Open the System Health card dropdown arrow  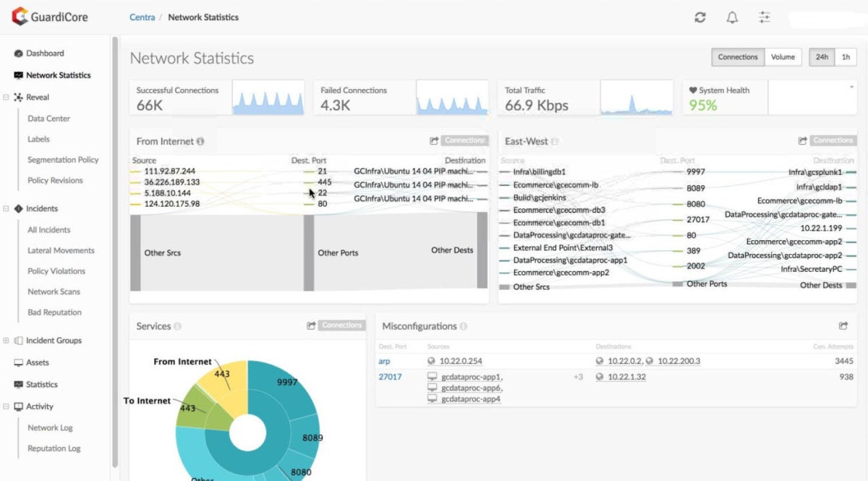[851, 88]
